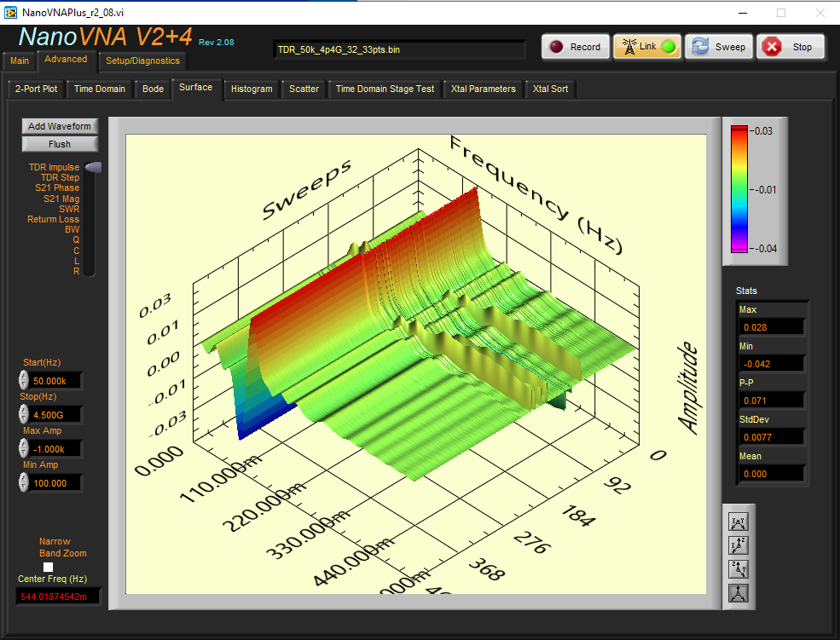This screenshot has height=640, width=840.
Task: Click the rainbow color ramp scale
Action: coord(739,189)
